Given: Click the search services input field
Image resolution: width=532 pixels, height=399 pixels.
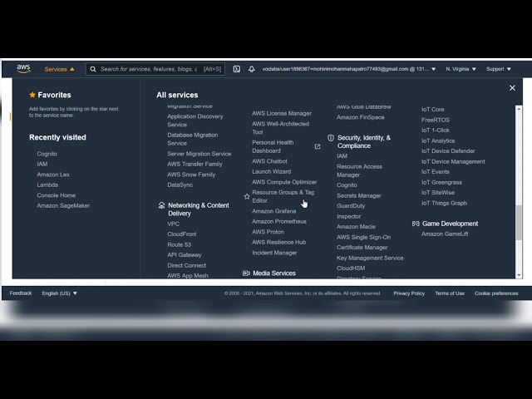Looking at the screenshot, I should (x=155, y=69).
